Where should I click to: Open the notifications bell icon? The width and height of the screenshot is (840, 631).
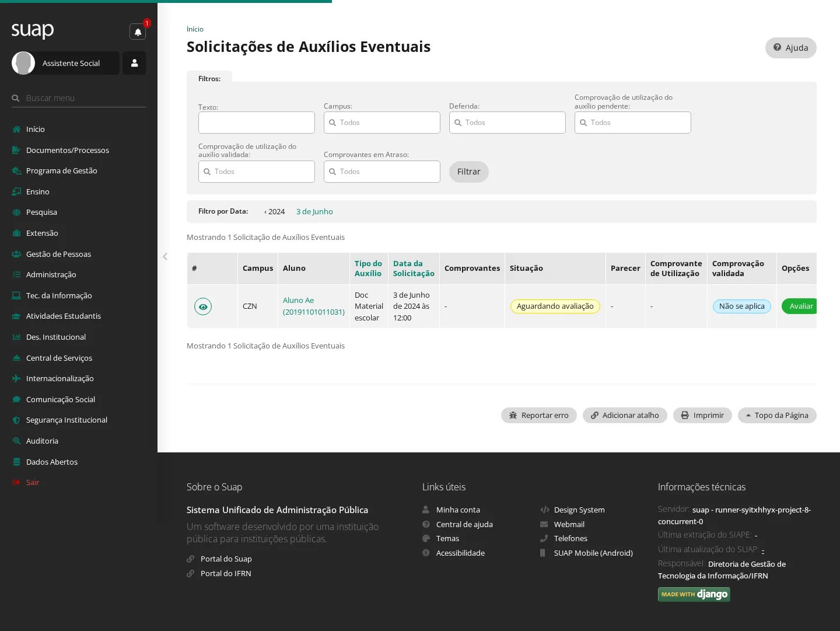click(x=138, y=32)
